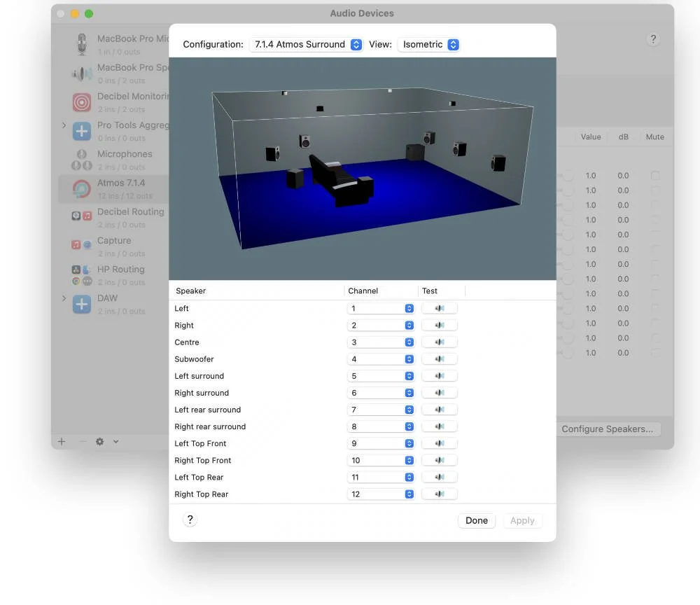Open channel dropdown for Left surround

381,377
